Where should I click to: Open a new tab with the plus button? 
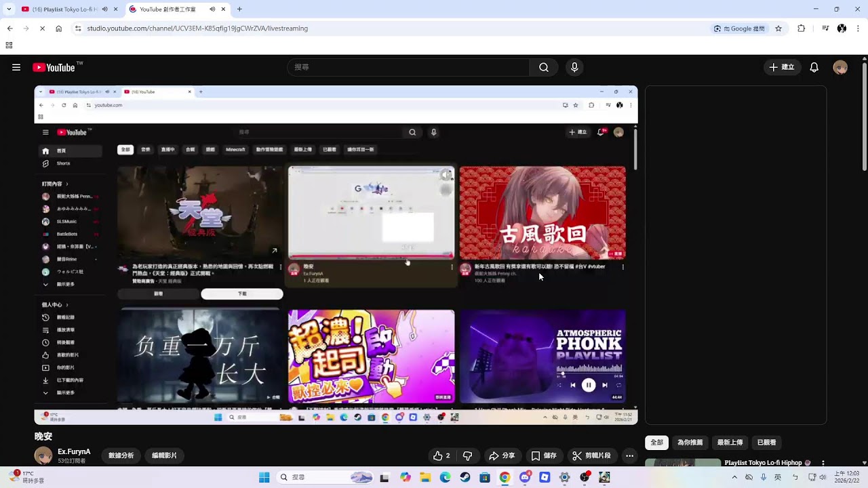[x=239, y=9]
